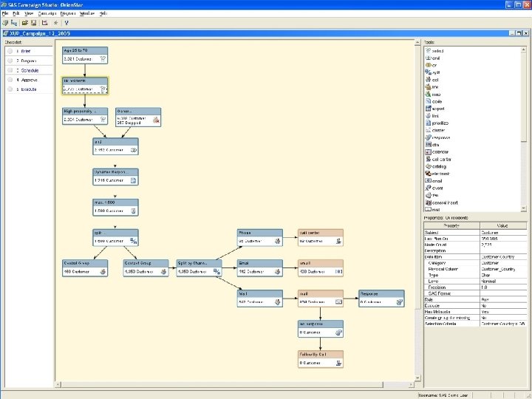Viewport: 532px width, 399px height.
Task: Open the Execute checklist step link
Action: point(29,89)
